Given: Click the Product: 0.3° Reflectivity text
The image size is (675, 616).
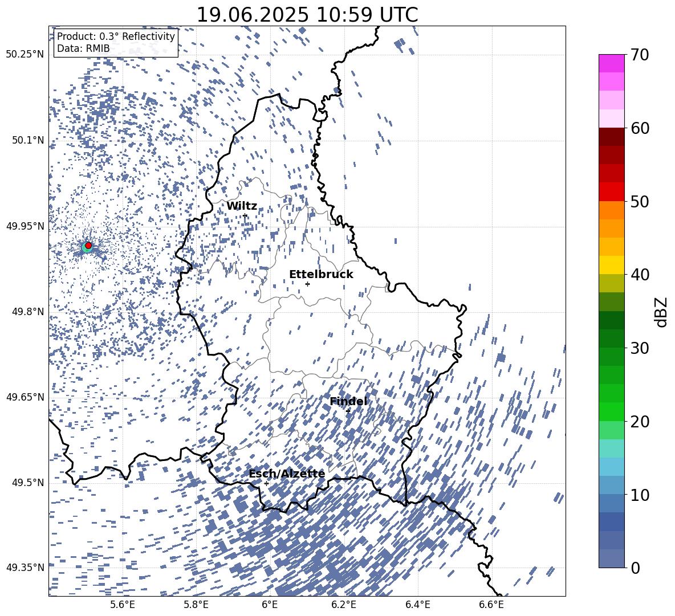Looking at the screenshot, I should coord(116,36).
